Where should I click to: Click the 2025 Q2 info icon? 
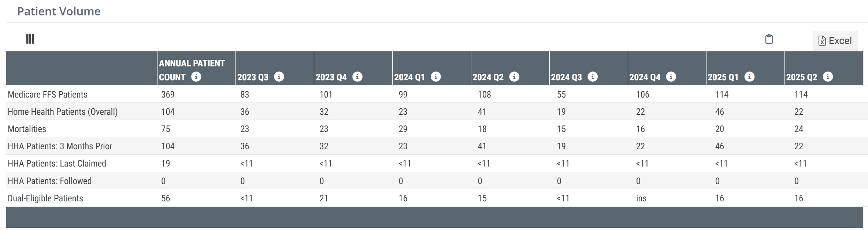(x=828, y=77)
